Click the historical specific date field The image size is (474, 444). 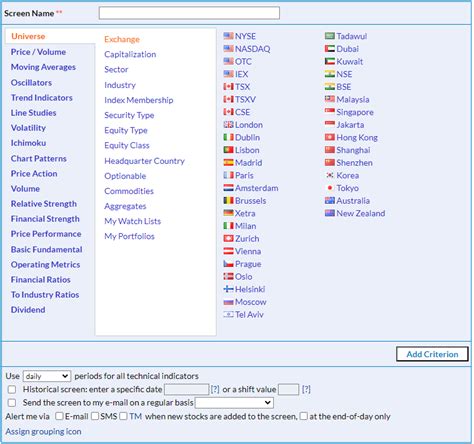tap(187, 389)
